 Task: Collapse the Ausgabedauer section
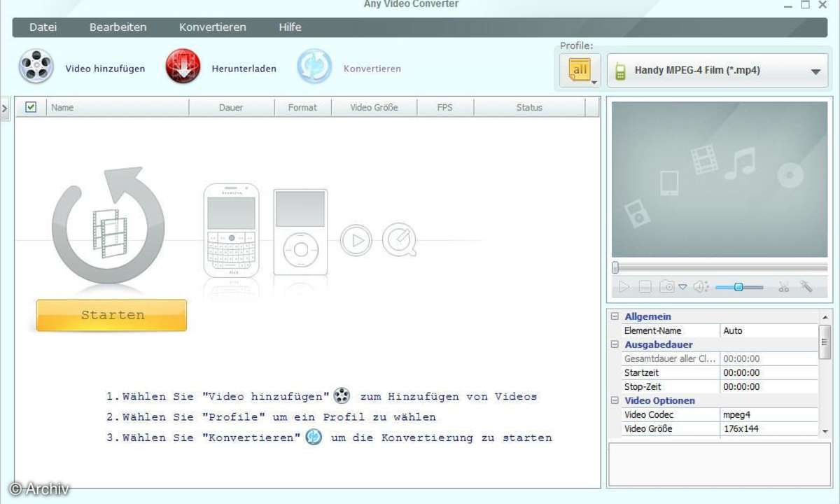pyautogui.click(x=615, y=344)
